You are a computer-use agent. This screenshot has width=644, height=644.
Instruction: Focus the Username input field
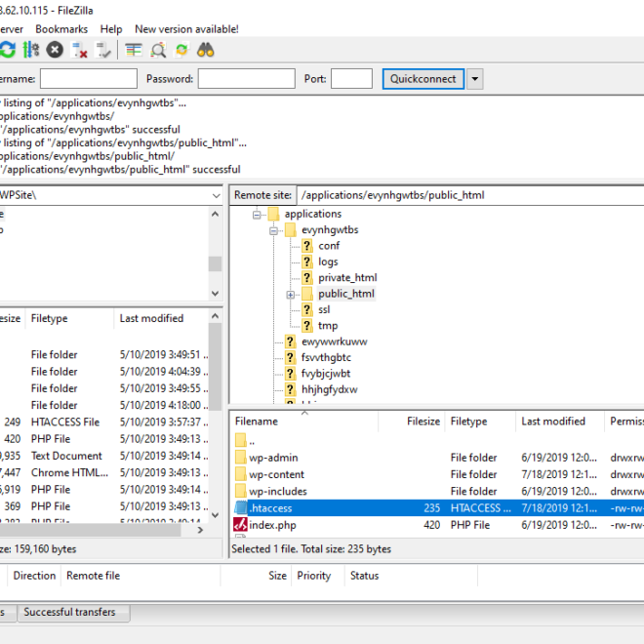(x=89, y=78)
